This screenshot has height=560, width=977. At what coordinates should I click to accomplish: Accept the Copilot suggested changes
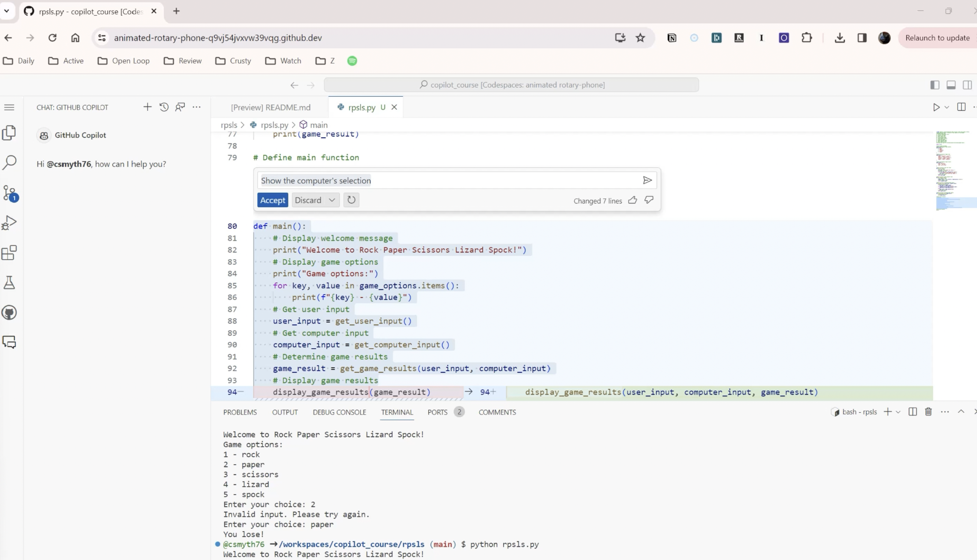coord(272,200)
